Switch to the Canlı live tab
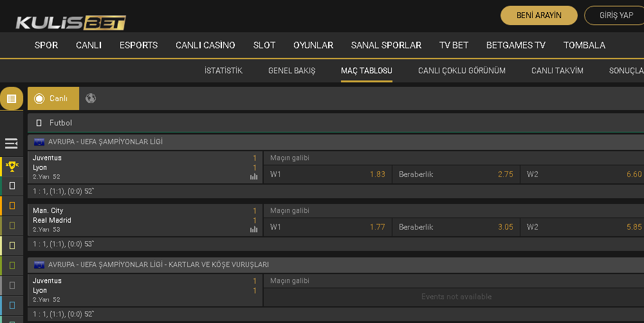This screenshot has height=323, width=644. [53, 98]
